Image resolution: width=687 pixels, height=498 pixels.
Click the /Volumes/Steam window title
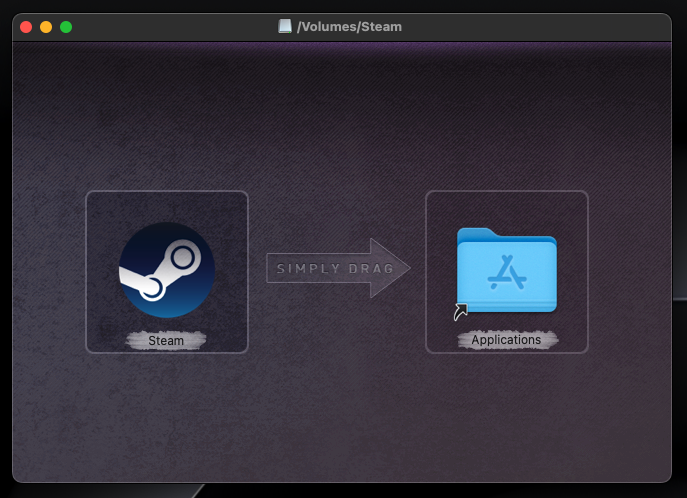click(x=349, y=27)
